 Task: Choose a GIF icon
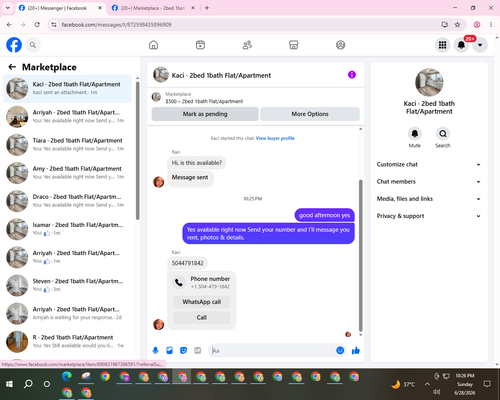coord(198,350)
